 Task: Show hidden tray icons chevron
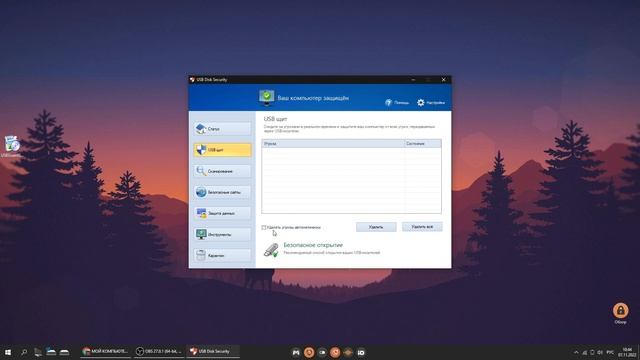(x=576, y=352)
